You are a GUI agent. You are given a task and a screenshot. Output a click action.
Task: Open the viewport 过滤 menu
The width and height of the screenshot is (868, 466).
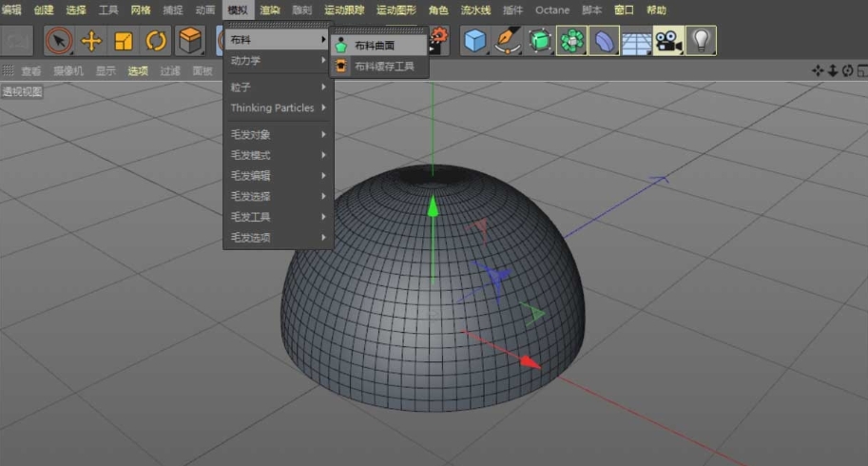point(170,70)
